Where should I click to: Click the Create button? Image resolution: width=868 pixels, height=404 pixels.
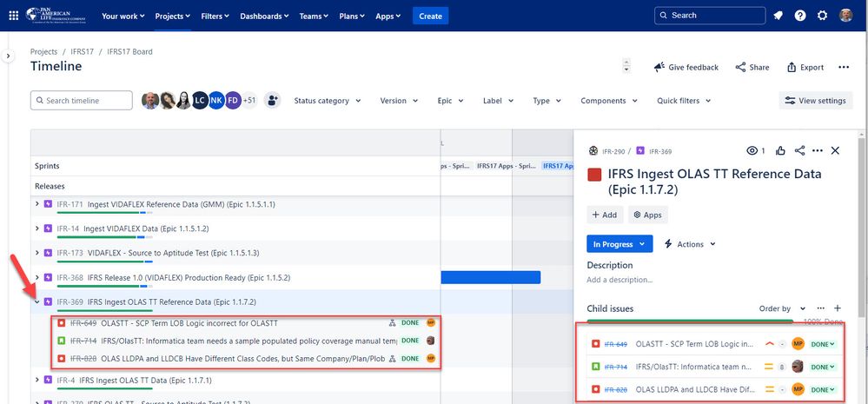point(430,16)
